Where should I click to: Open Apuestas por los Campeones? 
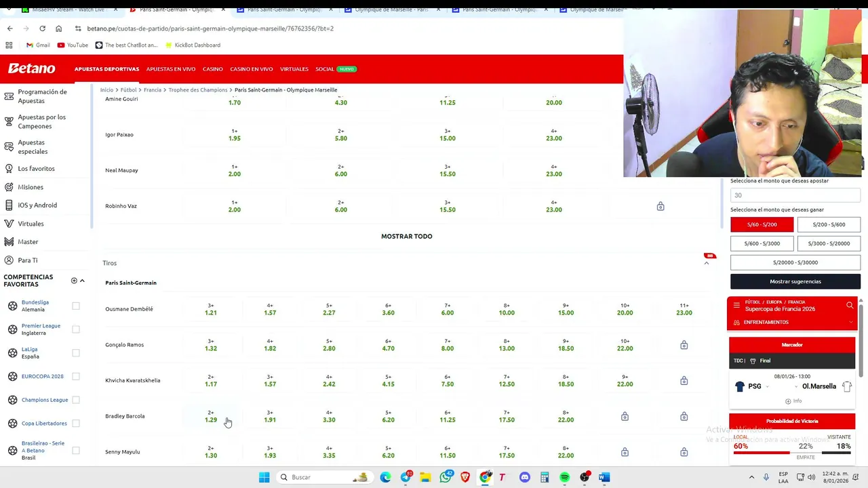coord(41,121)
